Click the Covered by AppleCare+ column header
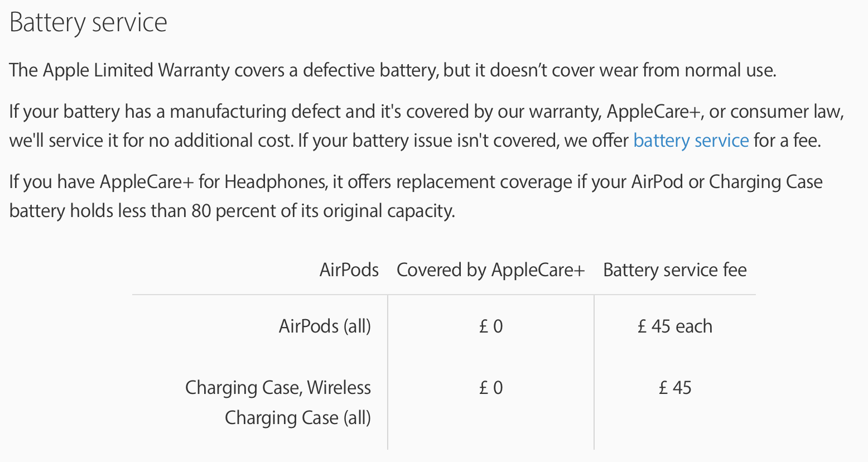Screen dimensions: 868x462 click(490, 270)
